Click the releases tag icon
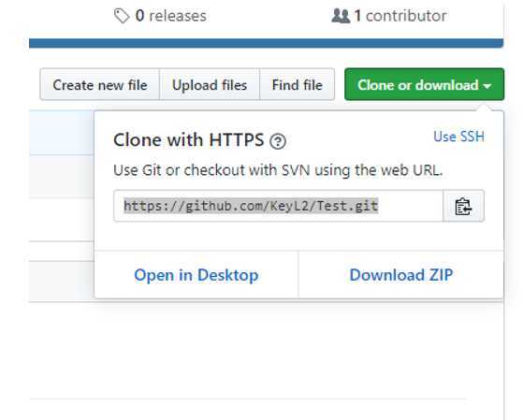The height and width of the screenshot is (420, 523). [x=122, y=16]
